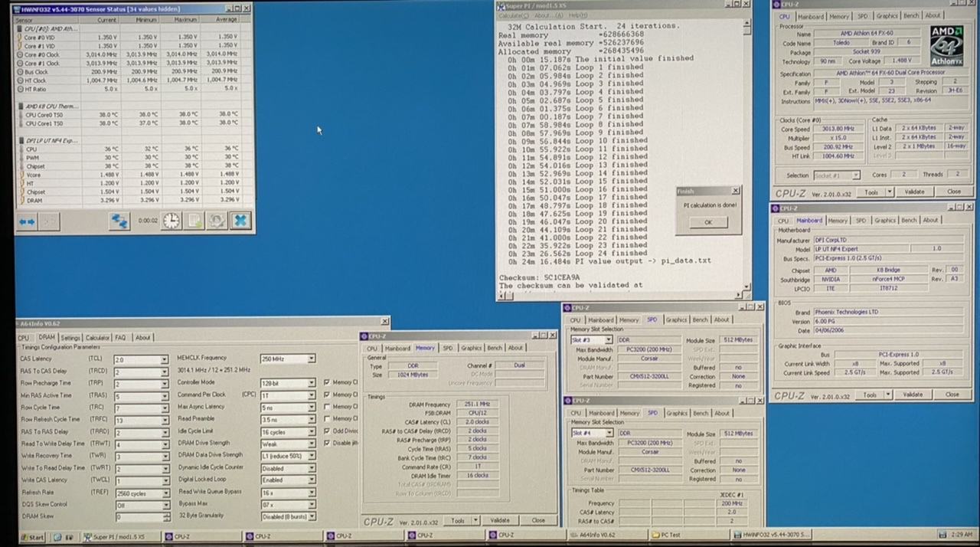
Task: Click Close in CPU-Z Memory window
Action: 538,521
